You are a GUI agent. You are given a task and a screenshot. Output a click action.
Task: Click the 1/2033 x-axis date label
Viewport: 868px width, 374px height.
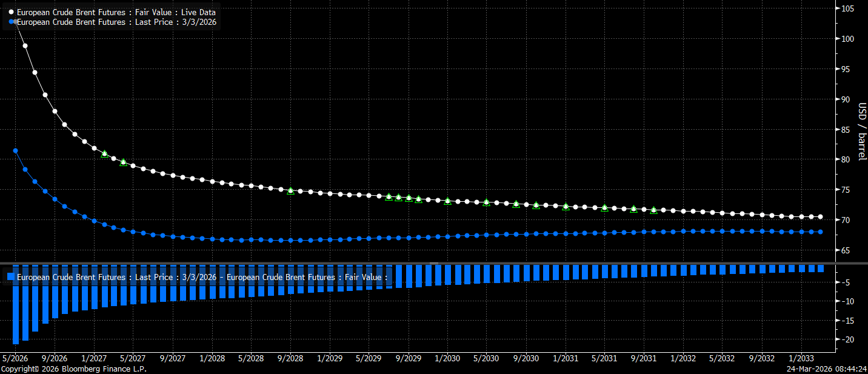(x=801, y=358)
